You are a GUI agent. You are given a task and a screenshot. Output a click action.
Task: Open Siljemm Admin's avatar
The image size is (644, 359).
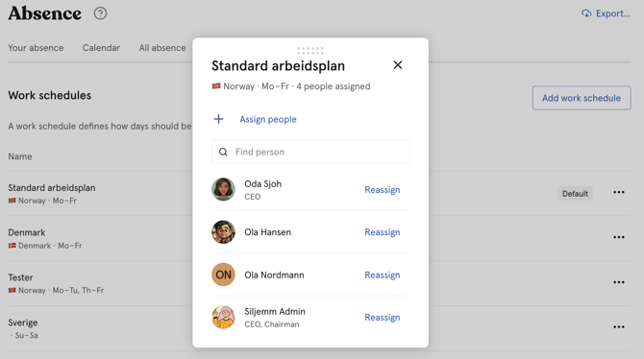click(x=223, y=317)
